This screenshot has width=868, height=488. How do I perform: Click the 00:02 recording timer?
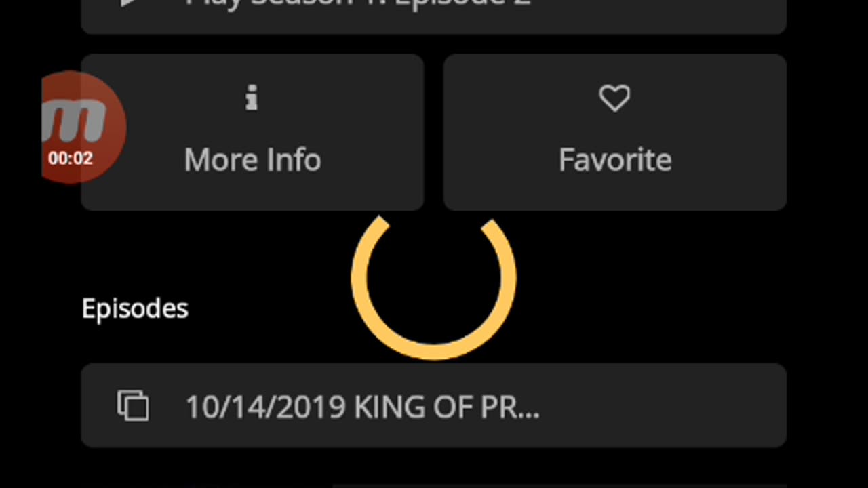click(71, 159)
